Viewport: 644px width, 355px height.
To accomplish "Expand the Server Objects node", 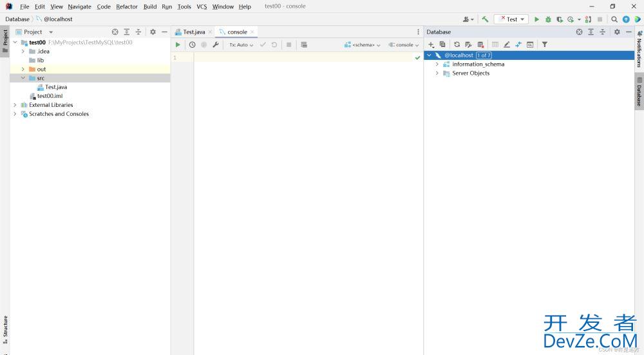I will pos(437,73).
